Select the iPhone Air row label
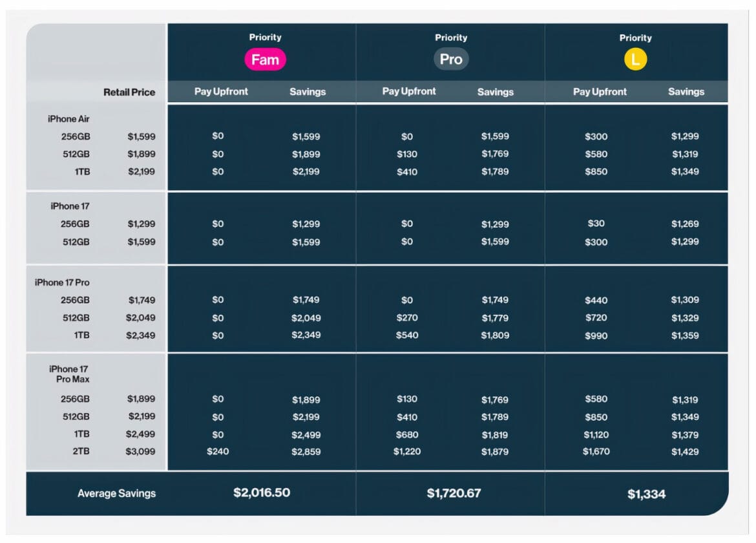 coord(68,119)
